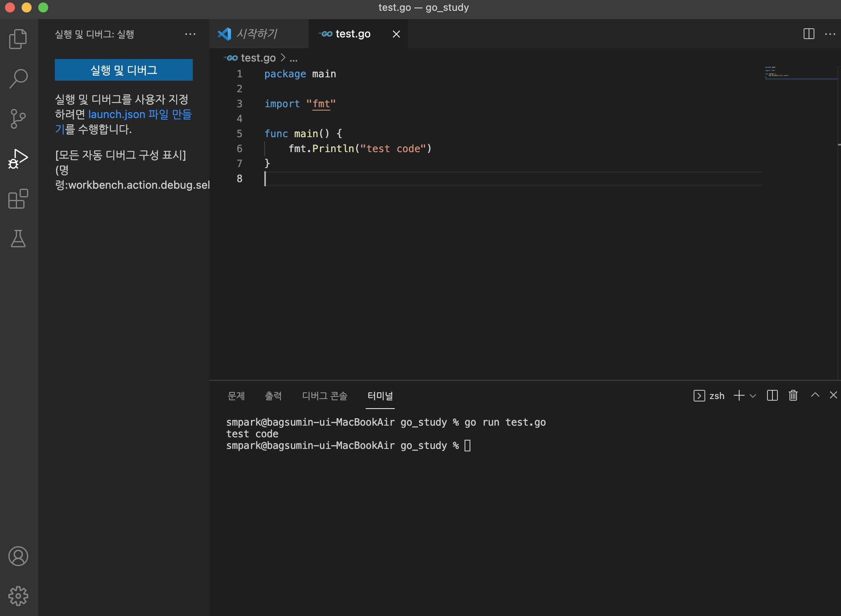Kill terminal using the trash icon
The height and width of the screenshot is (616, 841).
(x=793, y=395)
